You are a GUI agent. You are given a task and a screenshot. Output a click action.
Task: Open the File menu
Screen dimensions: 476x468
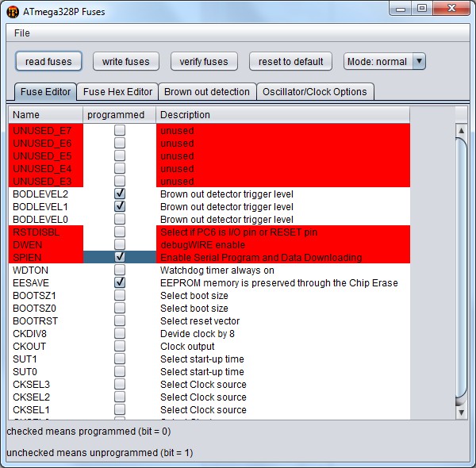22,33
